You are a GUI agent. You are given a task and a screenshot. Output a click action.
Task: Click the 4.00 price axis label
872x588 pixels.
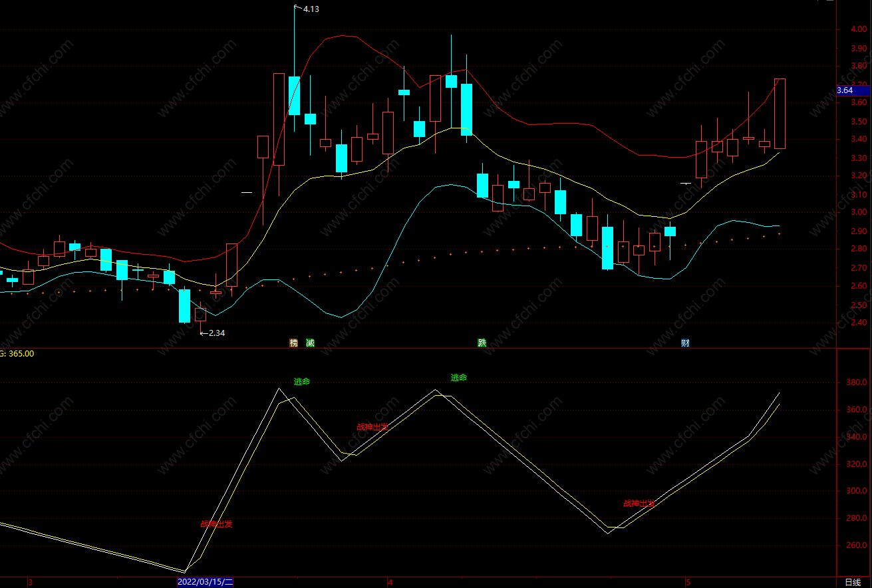857,29
